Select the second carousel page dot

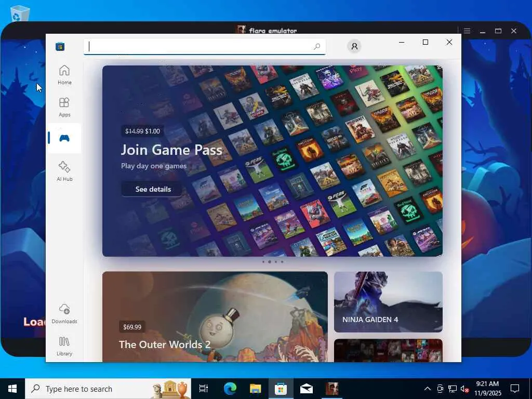coord(270,262)
